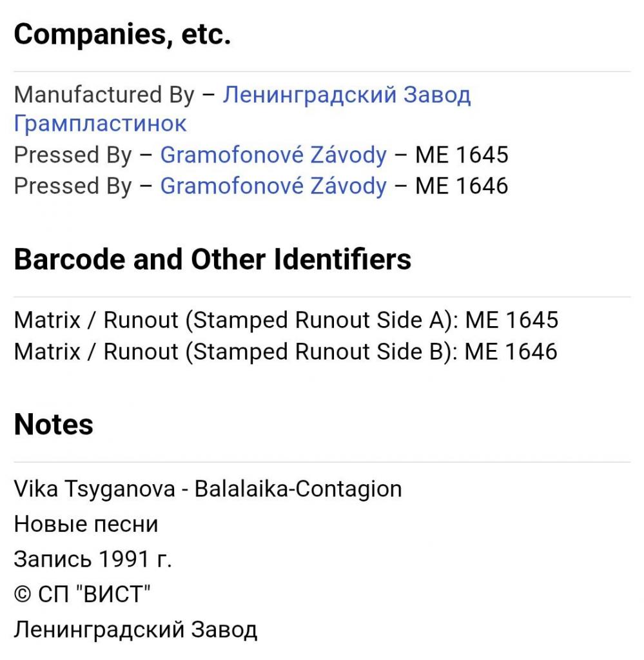
Task: Open Gramofonové Závody link beside ME 1646
Action: (273, 186)
